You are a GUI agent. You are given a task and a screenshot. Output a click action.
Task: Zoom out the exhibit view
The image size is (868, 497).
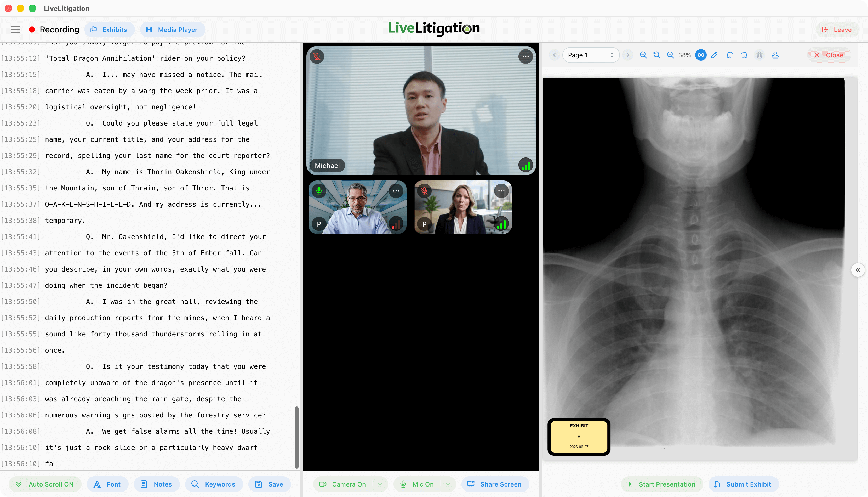(643, 55)
